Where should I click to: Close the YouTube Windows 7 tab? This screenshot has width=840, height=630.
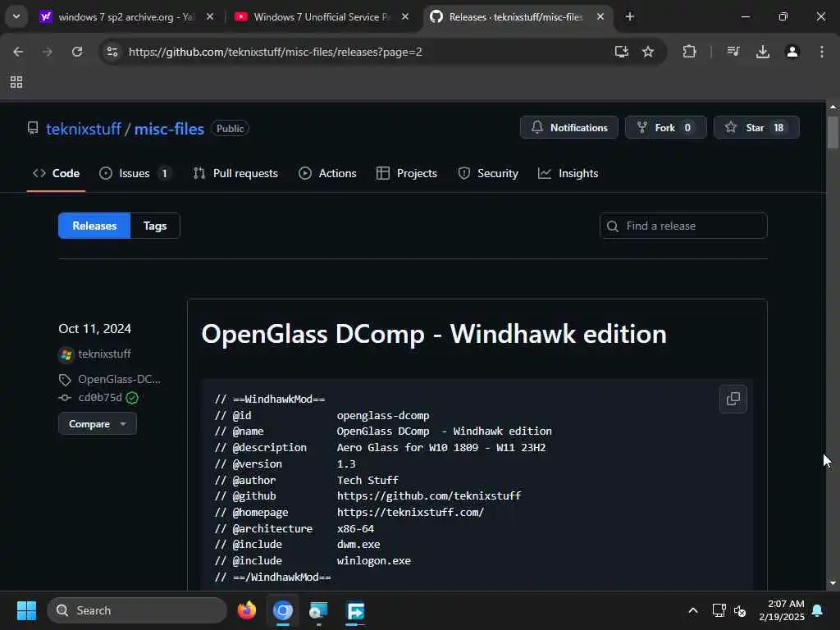(405, 17)
